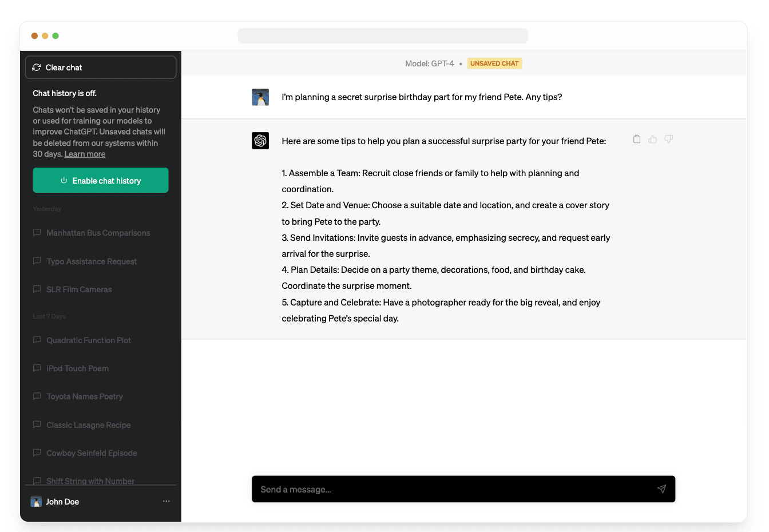The height and width of the screenshot is (532, 769).
Task: Open the chat icon beside Manhattan Bus Comparisons
Action: (x=36, y=233)
